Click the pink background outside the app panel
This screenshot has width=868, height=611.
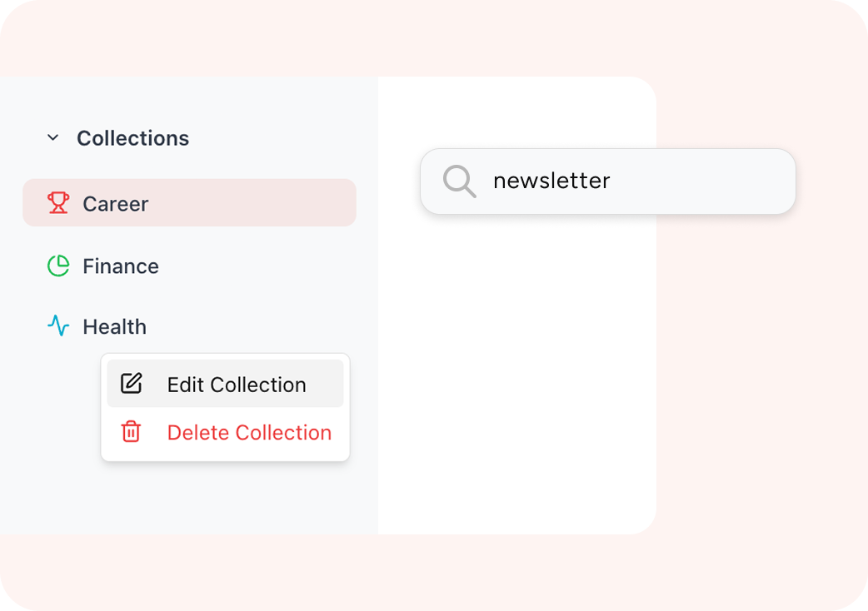coord(758,416)
